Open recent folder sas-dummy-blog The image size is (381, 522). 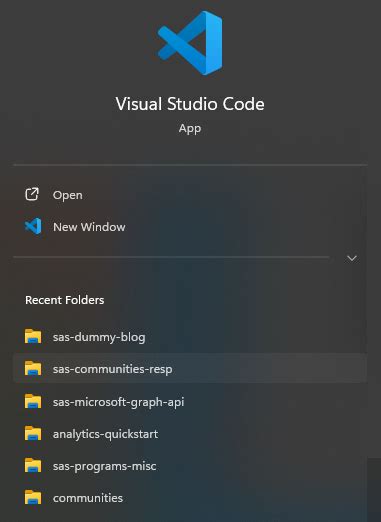[x=190, y=337]
